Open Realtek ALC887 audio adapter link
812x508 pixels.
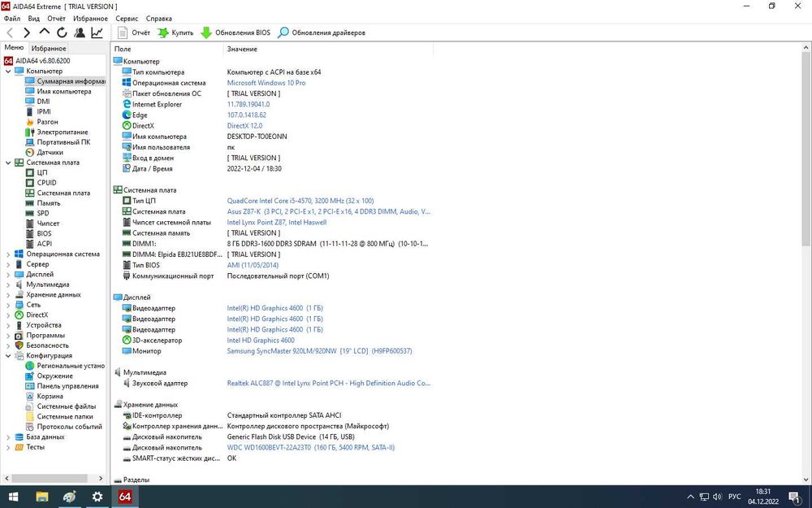[328, 384]
